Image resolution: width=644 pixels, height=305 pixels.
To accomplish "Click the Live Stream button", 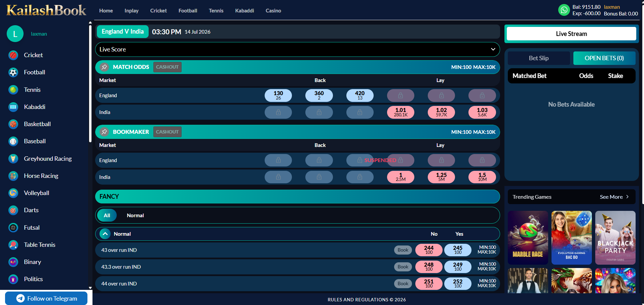I will coord(571,34).
